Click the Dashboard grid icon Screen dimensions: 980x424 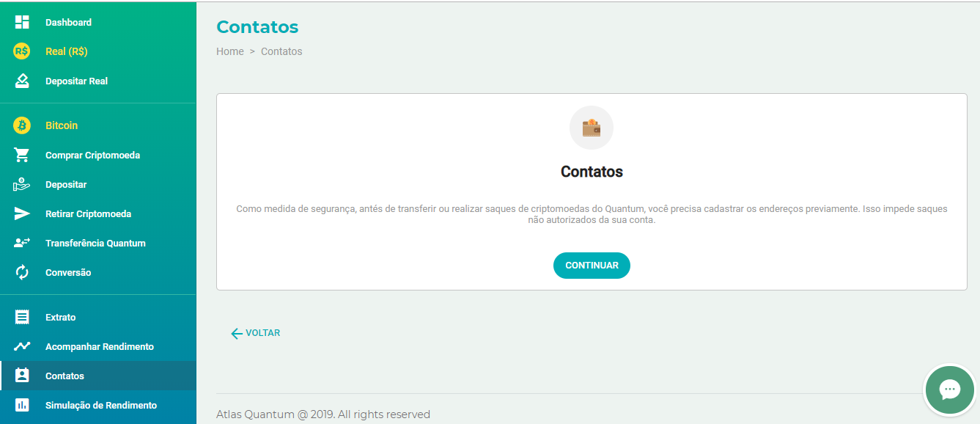click(x=22, y=23)
